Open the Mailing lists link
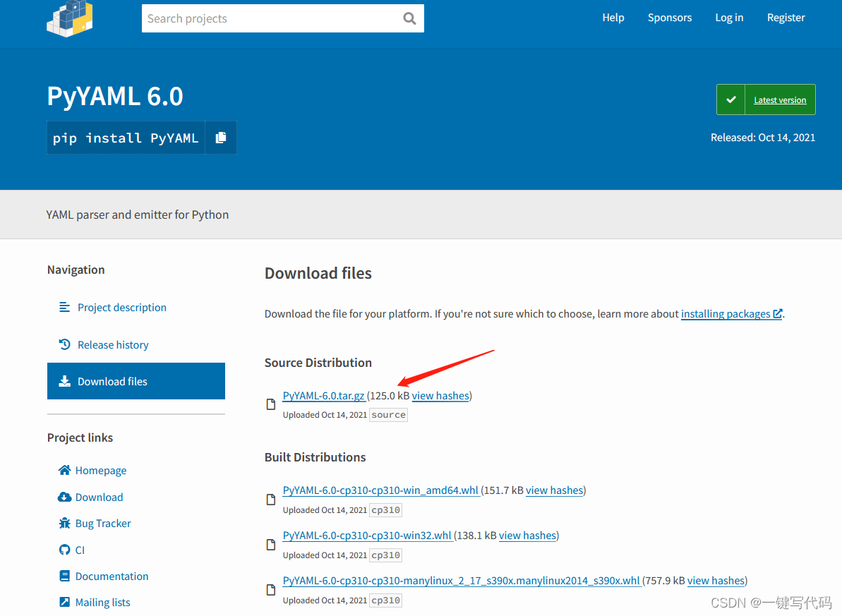This screenshot has width=842, height=616. coord(102,603)
